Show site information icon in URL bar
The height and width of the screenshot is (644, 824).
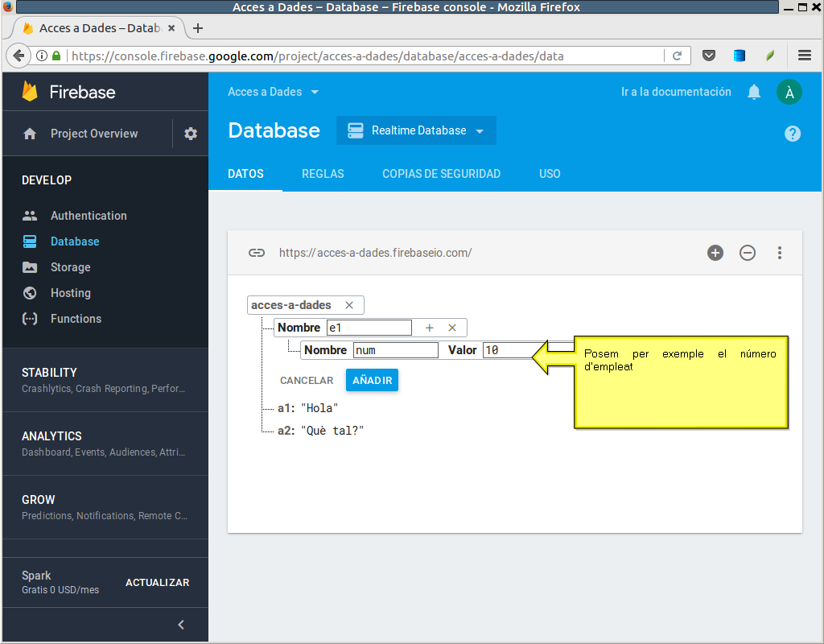click(42, 56)
